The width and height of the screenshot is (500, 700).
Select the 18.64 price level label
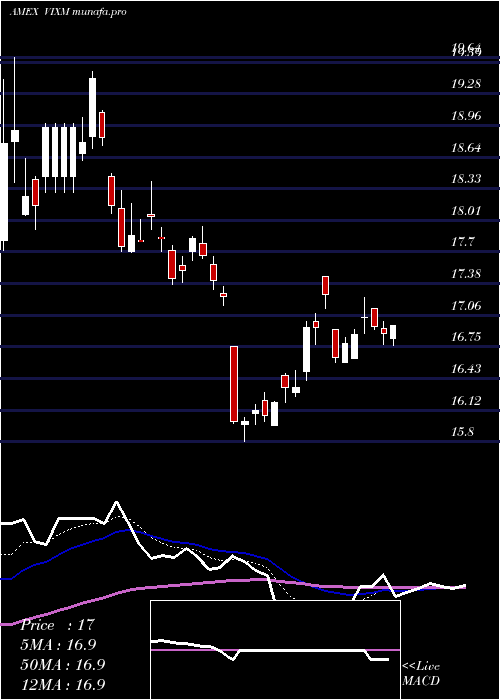pos(466,147)
